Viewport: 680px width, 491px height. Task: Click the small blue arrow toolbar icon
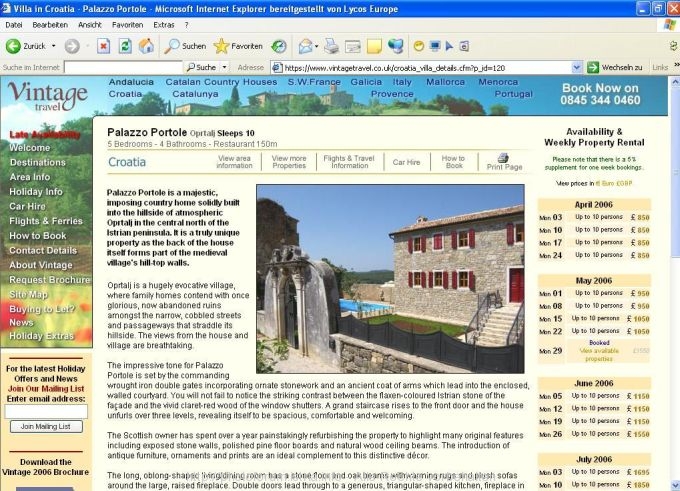(449, 46)
